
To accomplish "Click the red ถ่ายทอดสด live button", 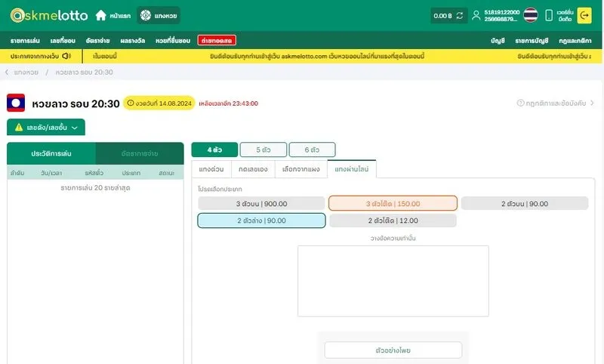I will (217, 40).
